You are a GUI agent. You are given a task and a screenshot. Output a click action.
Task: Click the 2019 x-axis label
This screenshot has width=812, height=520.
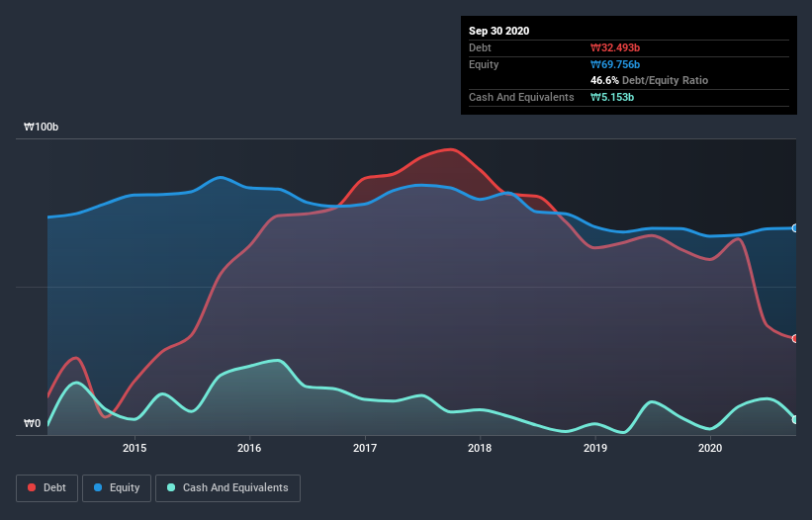tap(595, 448)
